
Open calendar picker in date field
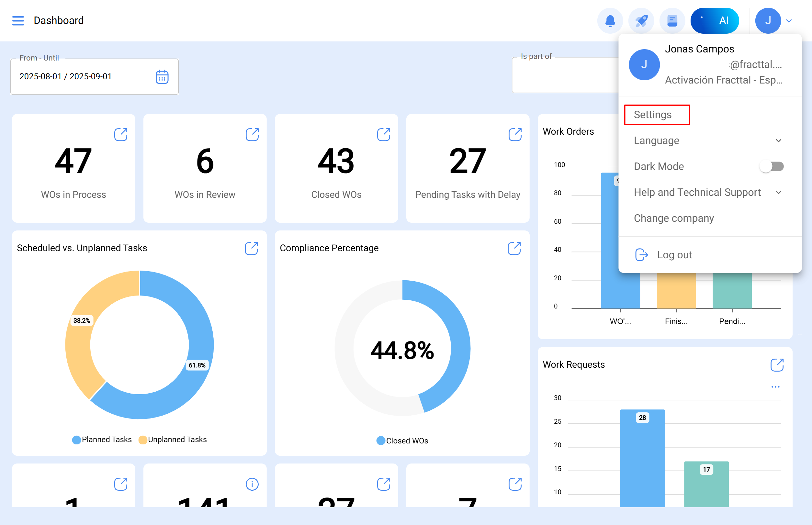pyautogui.click(x=162, y=77)
